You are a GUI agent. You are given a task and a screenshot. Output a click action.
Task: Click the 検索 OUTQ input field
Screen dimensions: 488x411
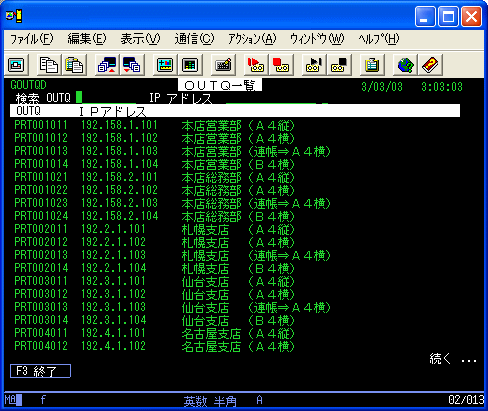coord(106,98)
